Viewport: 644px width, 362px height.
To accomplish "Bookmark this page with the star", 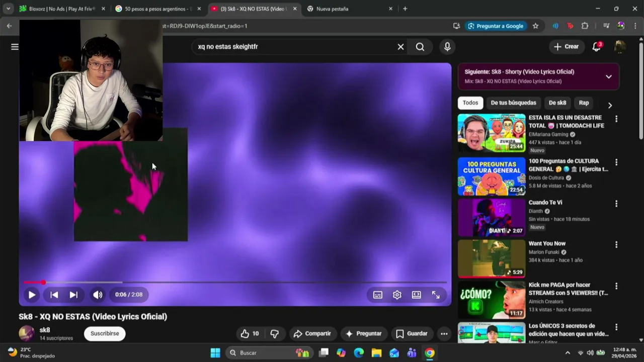I will [535, 26].
